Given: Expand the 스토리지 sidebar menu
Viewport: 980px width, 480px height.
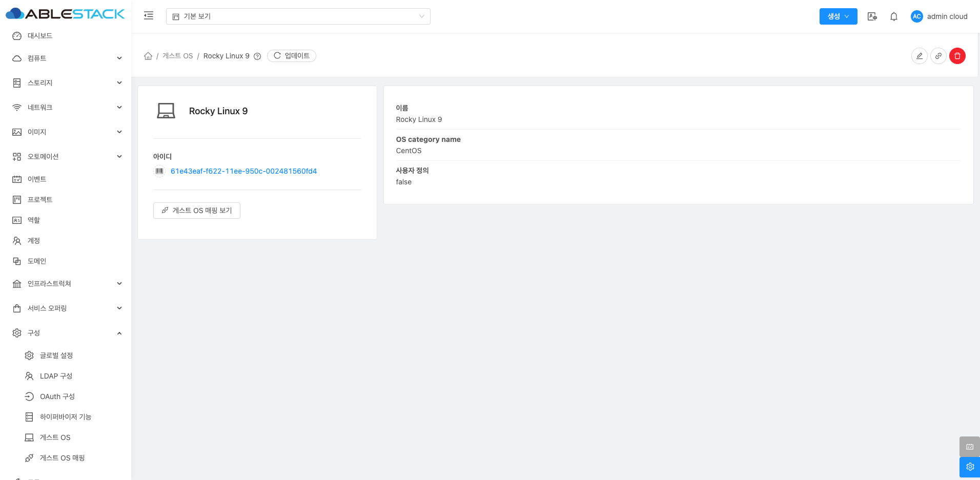Looking at the screenshot, I should 66,83.
